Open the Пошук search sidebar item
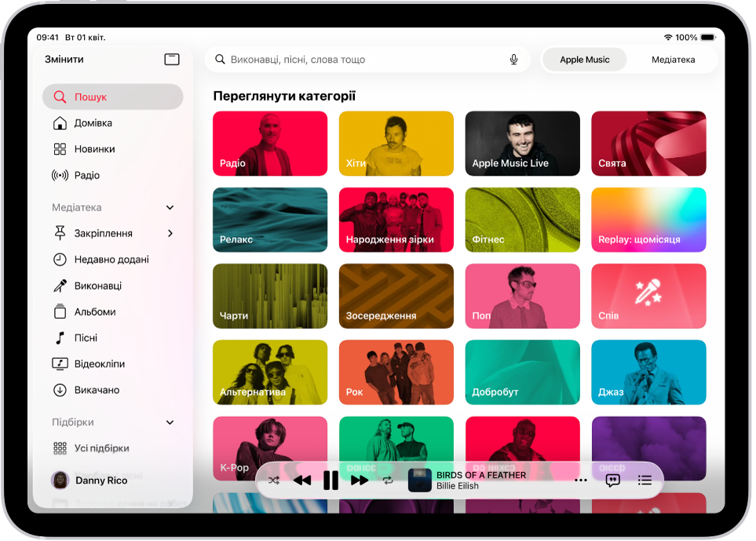Viewport: 756px width, 541px height. [x=113, y=97]
